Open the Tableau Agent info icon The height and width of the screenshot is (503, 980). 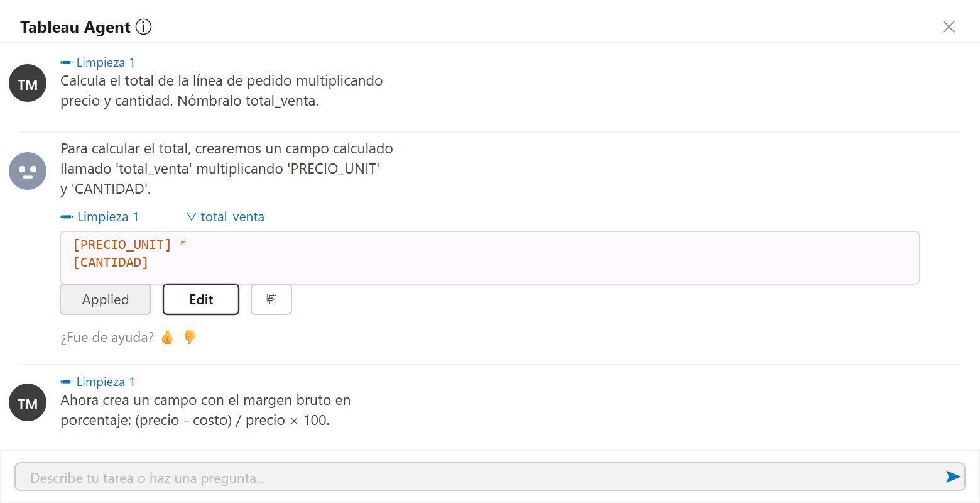click(143, 27)
